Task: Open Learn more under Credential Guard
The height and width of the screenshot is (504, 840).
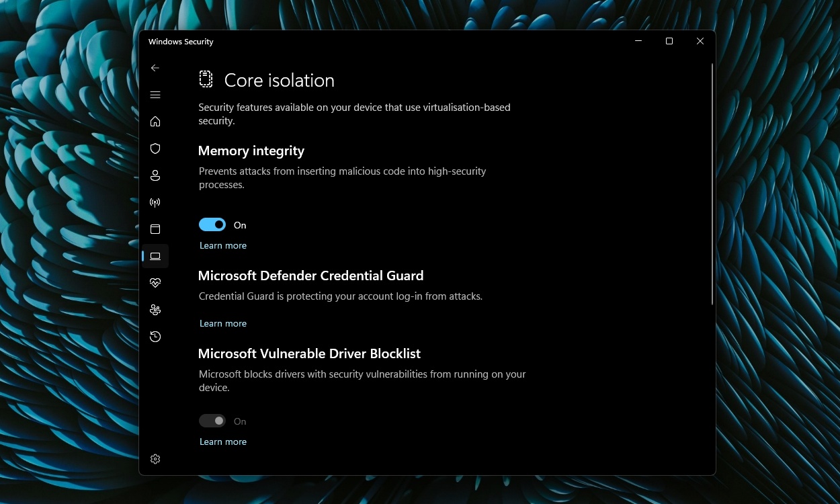Action: (x=223, y=323)
